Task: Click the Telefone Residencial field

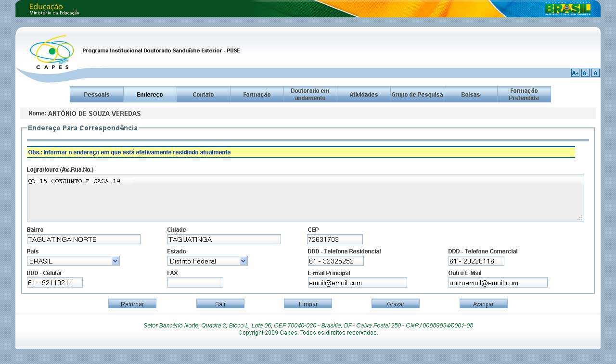Action: tap(336, 261)
